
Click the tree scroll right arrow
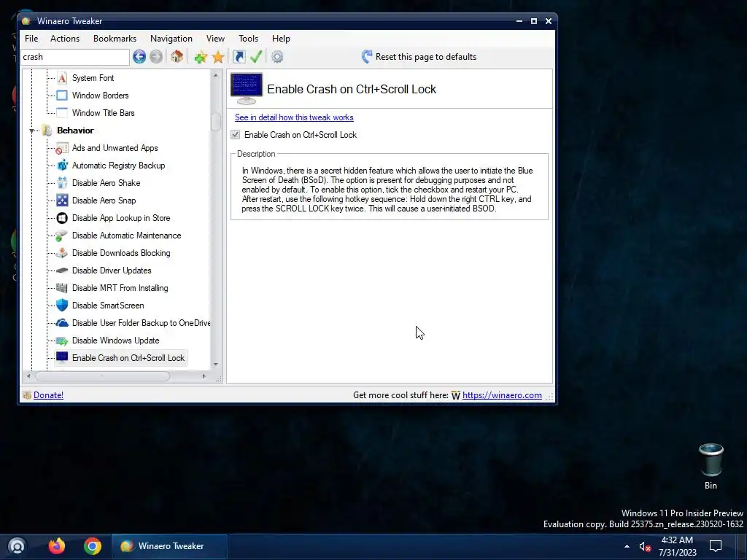click(x=204, y=376)
